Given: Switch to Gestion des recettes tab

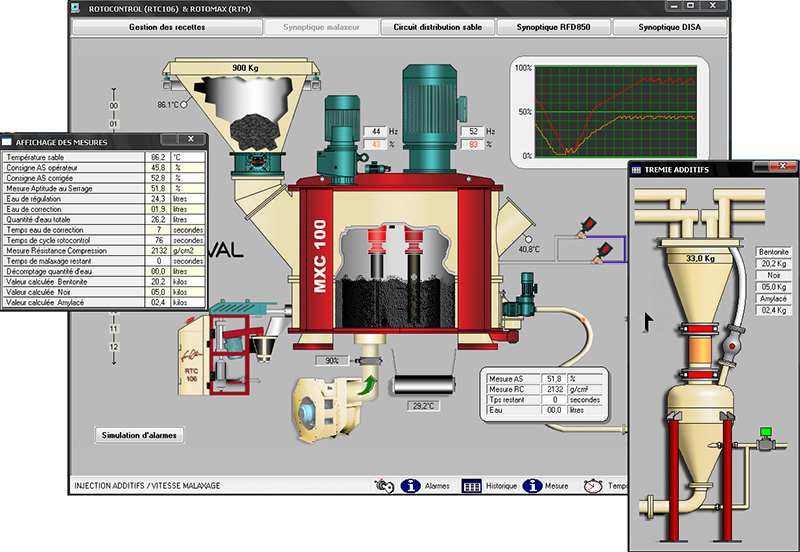Looking at the screenshot, I should (167, 27).
